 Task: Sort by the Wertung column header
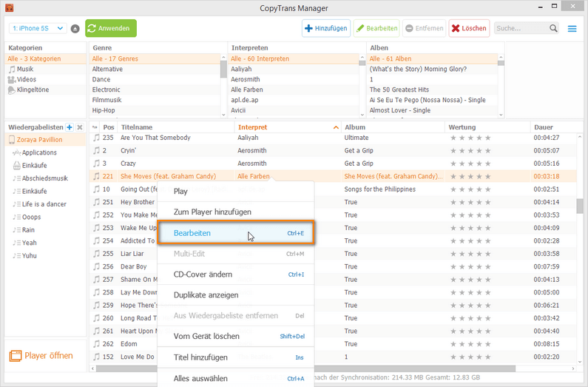(x=487, y=127)
